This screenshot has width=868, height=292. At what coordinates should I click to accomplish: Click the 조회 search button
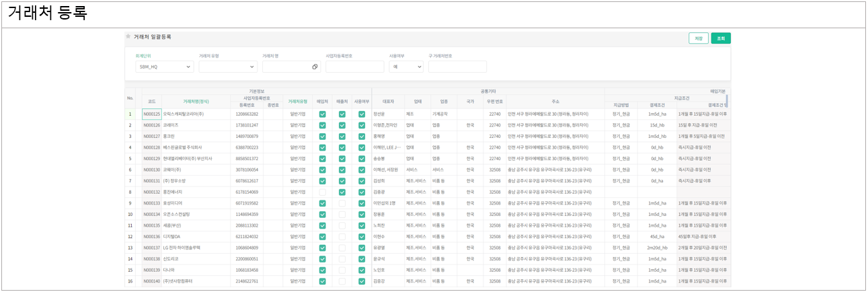pyautogui.click(x=721, y=38)
